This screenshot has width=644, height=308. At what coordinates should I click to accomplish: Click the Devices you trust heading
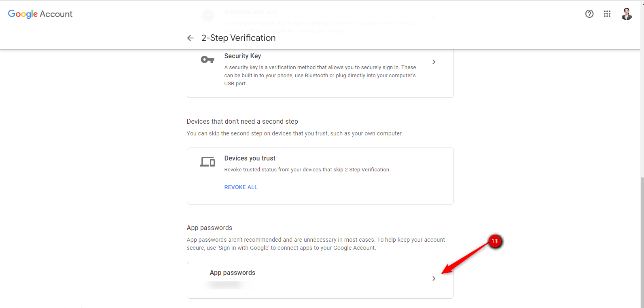[x=250, y=158]
